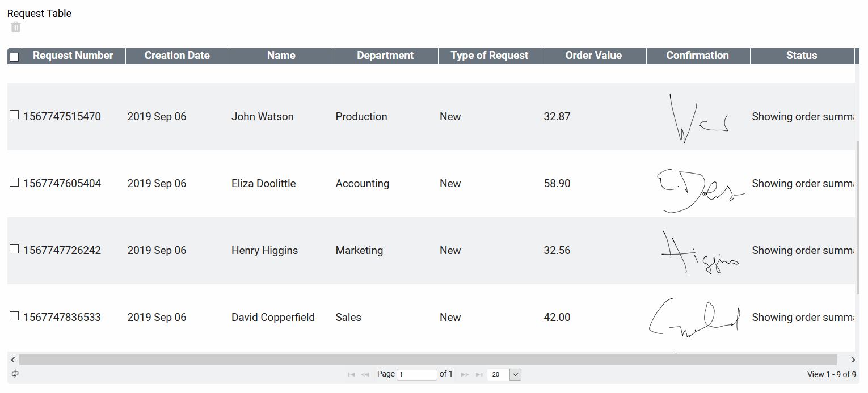
Task: Toggle the select-all header checkbox
Action: click(15, 57)
